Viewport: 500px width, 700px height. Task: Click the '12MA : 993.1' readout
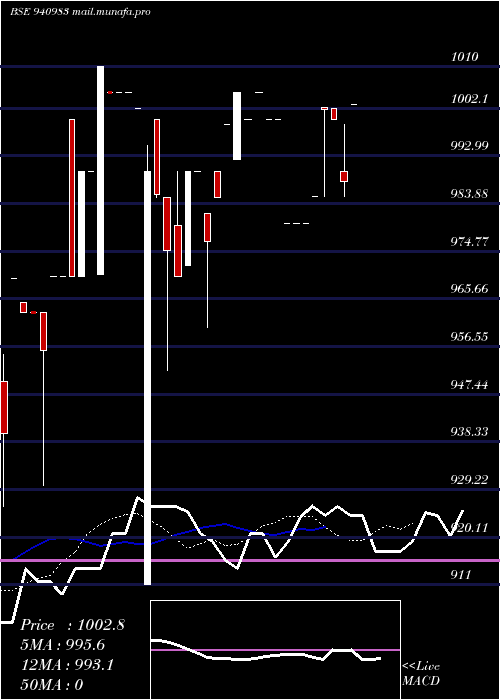point(67,665)
